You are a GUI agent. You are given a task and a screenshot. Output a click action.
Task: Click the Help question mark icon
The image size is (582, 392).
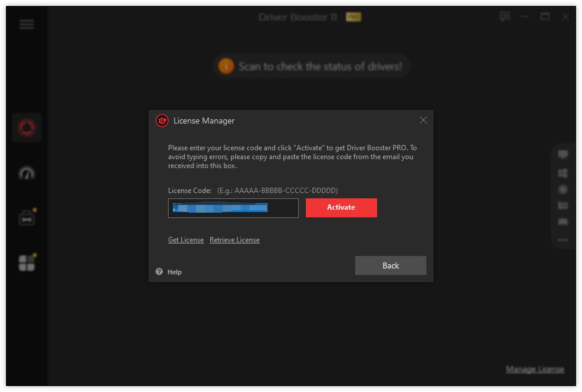pos(159,272)
